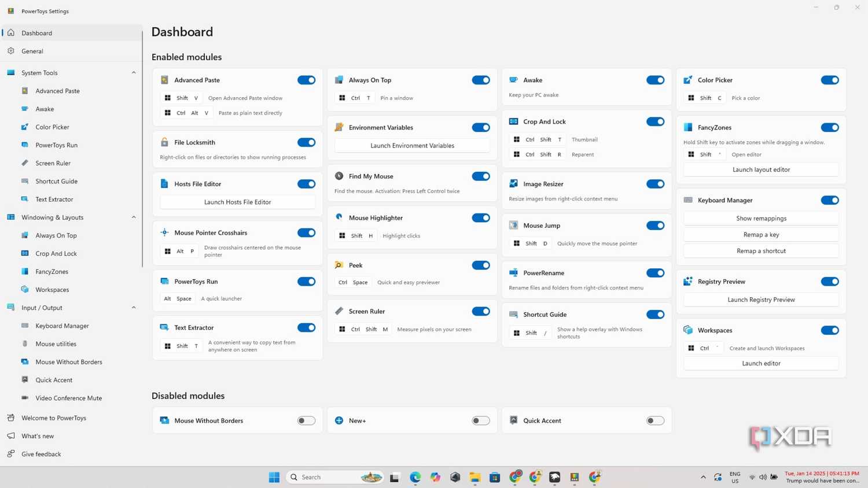Click the Peek magnifier icon

[339, 265]
